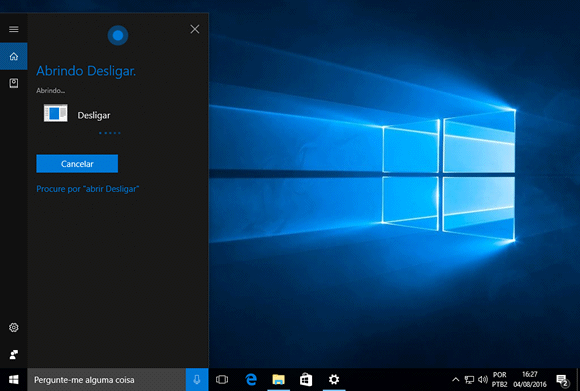This screenshot has width=580, height=391.
Task: Click the 'Pergunte-me alguma coisa' search box
Action: [x=107, y=380]
